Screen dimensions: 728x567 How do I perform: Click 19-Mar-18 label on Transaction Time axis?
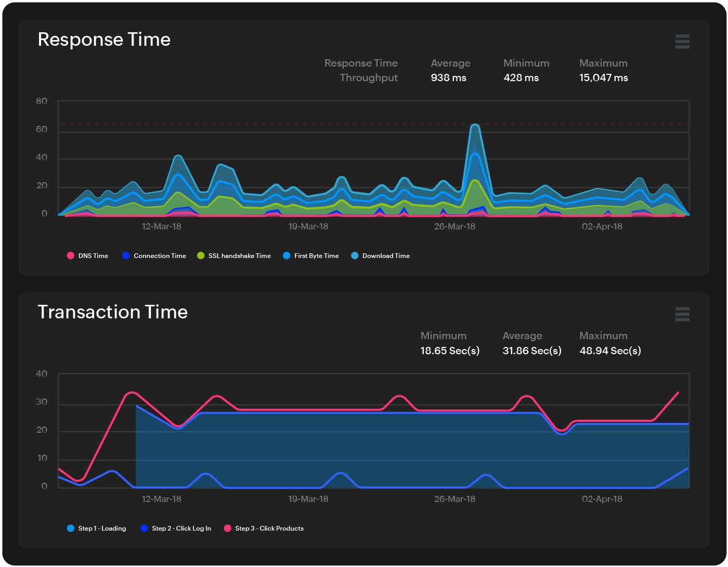pyautogui.click(x=308, y=499)
